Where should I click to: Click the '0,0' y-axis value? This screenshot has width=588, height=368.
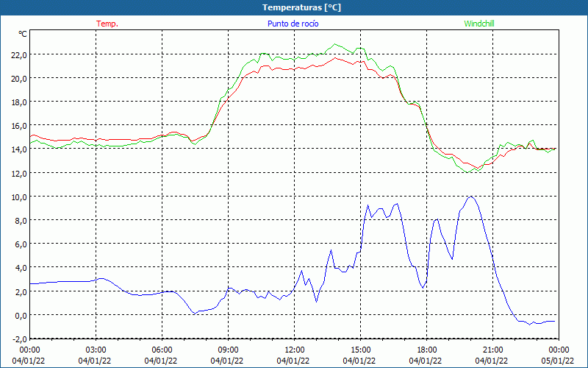point(21,315)
